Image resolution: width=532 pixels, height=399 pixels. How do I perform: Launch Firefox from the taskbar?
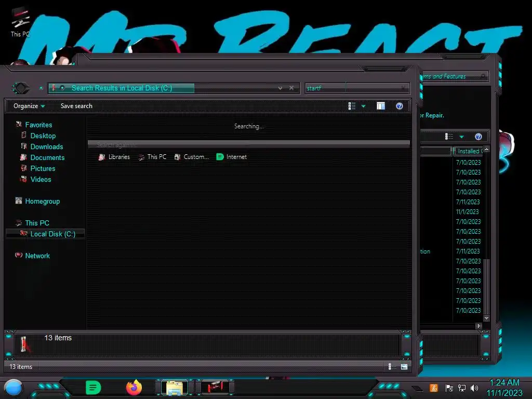coord(134,388)
